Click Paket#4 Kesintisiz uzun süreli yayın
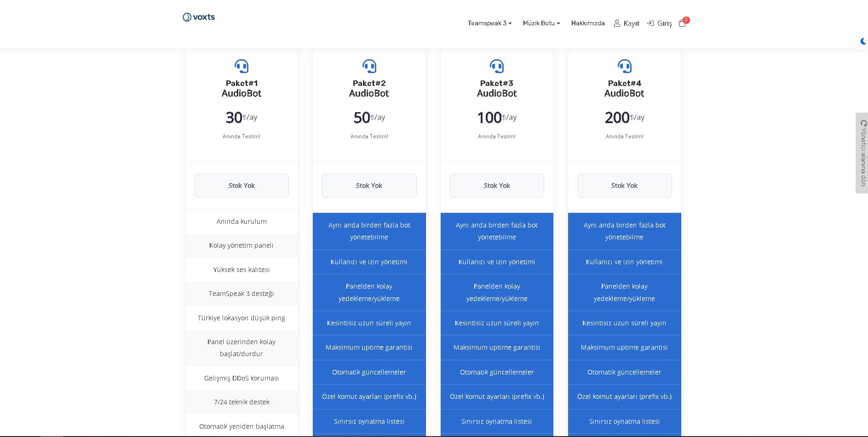Image resolution: width=868 pixels, height=437 pixels. pyautogui.click(x=624, y=323)
